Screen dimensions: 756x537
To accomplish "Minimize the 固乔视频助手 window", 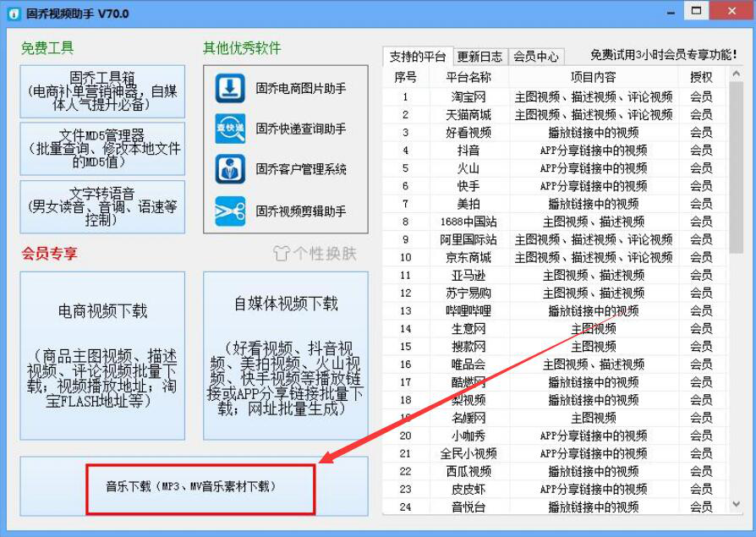I will coord(671,12).
